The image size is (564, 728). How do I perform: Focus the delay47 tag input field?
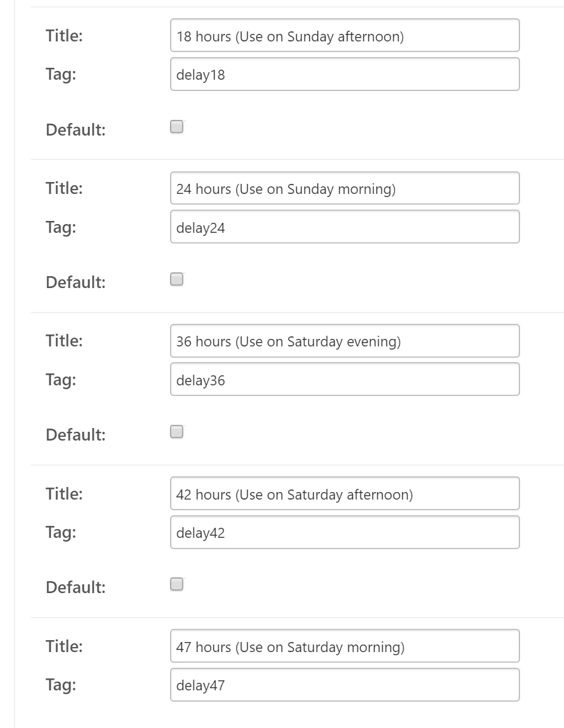(344, 685)
